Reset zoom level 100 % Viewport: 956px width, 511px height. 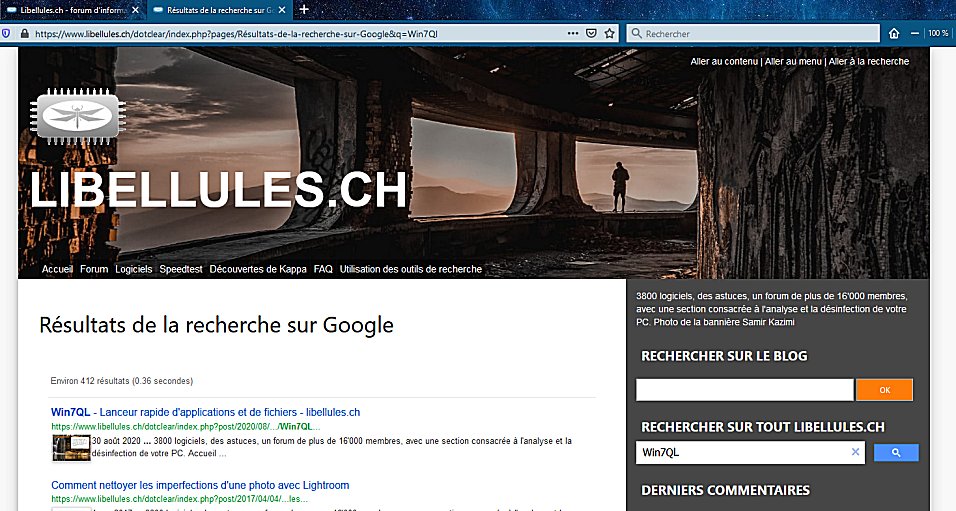pyautogui.click(x=938, y=34)
